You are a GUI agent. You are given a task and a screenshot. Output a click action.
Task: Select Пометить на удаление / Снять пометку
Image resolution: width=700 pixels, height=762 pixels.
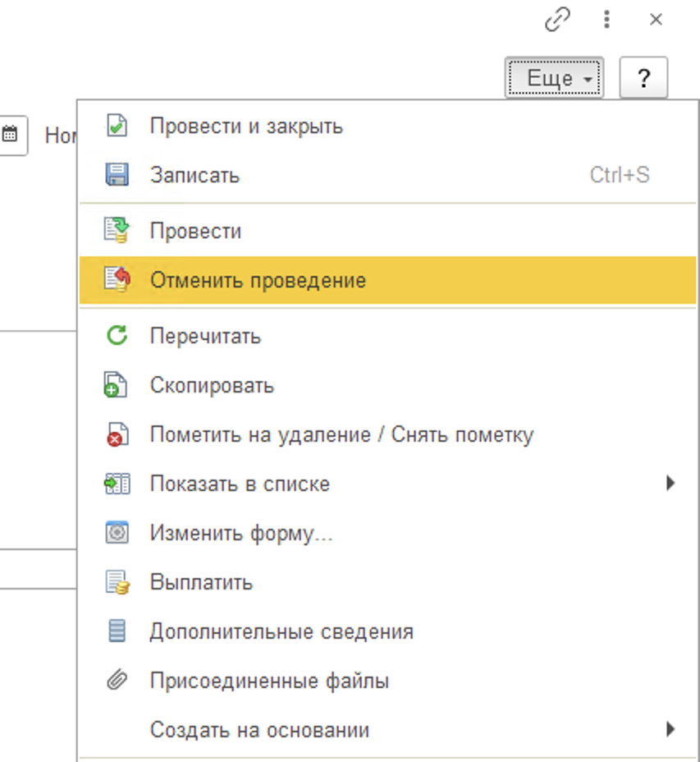tap(387, 435)
